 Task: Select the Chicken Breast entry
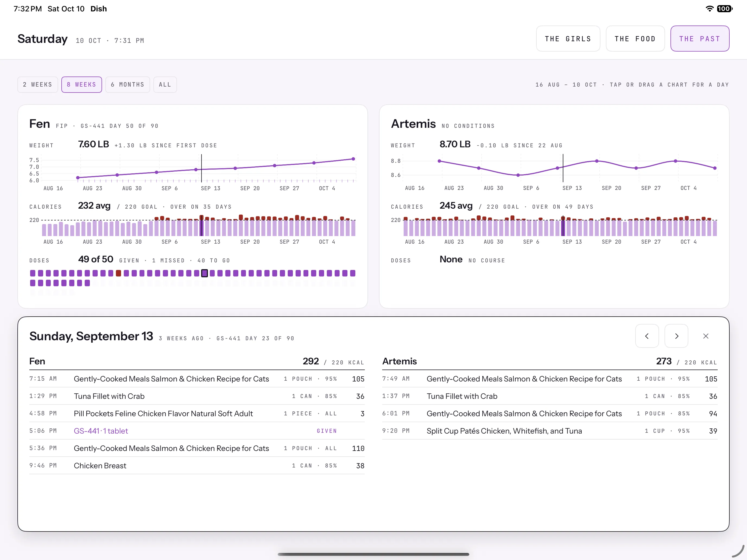[x=197, y=466]
